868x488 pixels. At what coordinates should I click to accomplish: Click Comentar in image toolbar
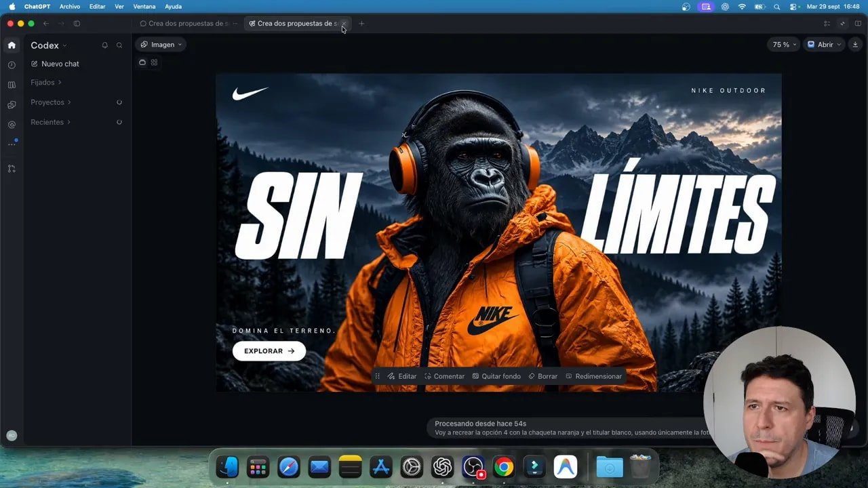coord(444,376)
